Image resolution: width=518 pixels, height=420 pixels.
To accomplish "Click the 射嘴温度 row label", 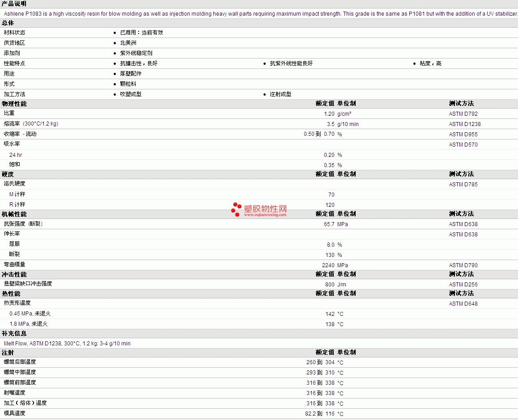I will click(14, 393).
